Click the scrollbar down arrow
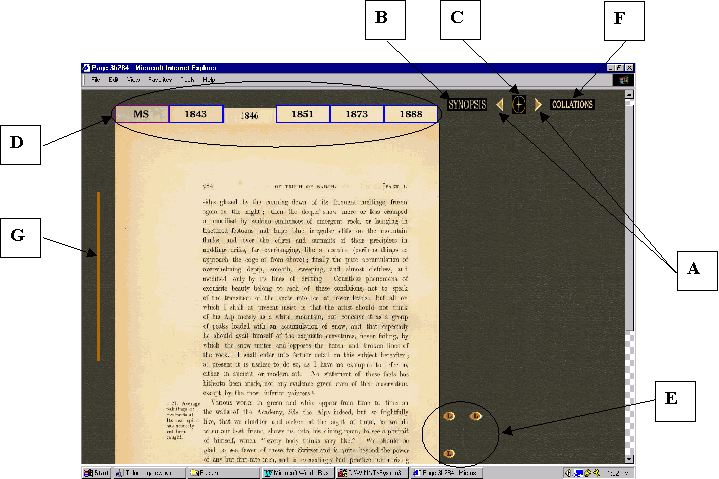Viewport: 719px width, 479px height. 629,459
